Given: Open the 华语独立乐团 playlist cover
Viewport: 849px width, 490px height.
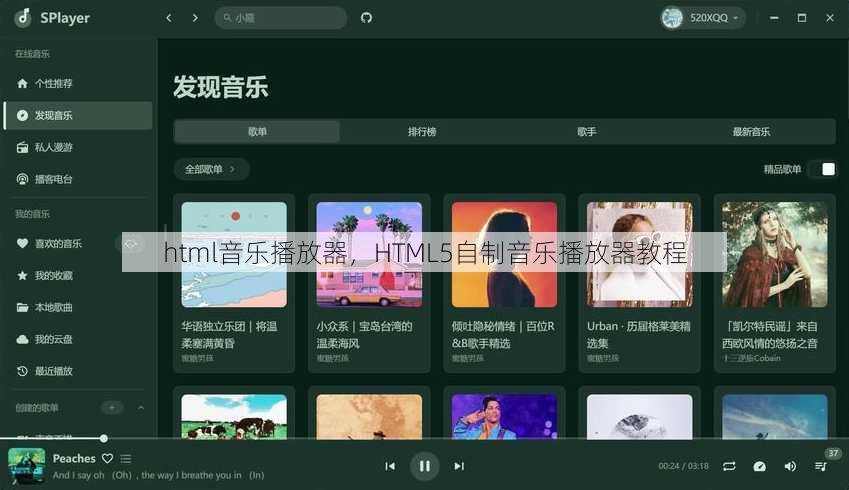Looking at the screenshot, I should pyautogui.click(x=234, y=254).
